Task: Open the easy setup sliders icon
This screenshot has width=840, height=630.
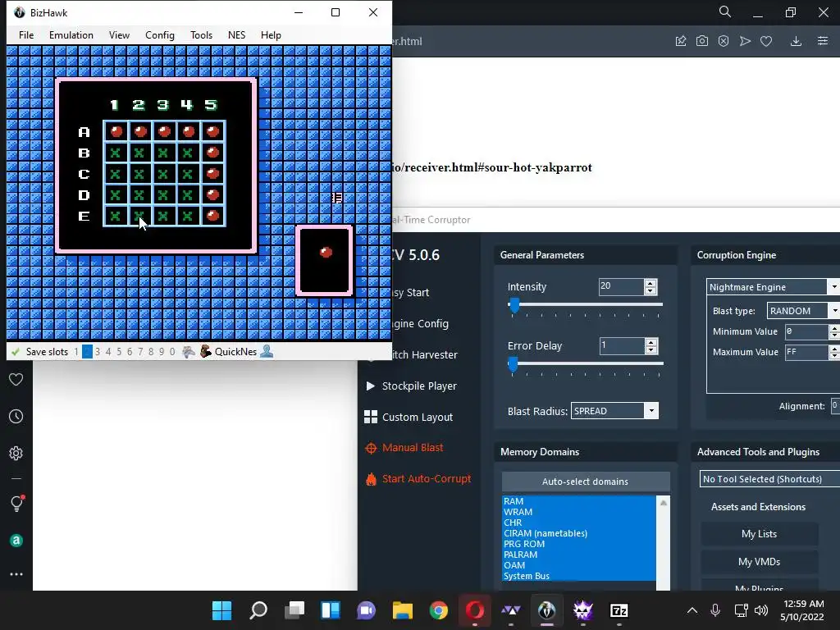Action: 823,41
